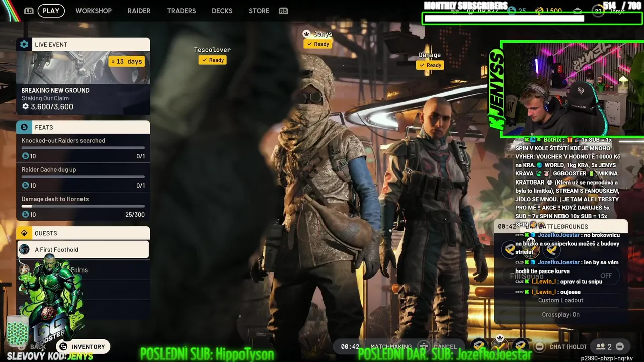644x362 pixels.
Task: Click the Live Event gear icon
Action: click(x=24, y=44)
